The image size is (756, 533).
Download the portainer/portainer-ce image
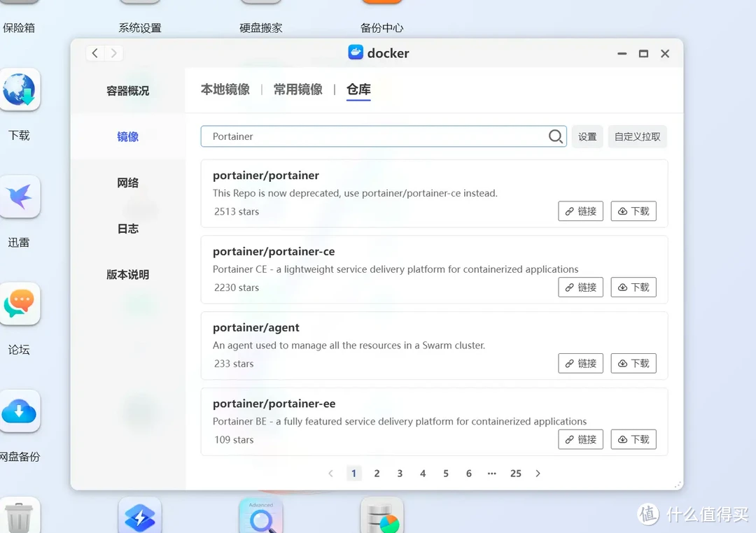(633, 287)
